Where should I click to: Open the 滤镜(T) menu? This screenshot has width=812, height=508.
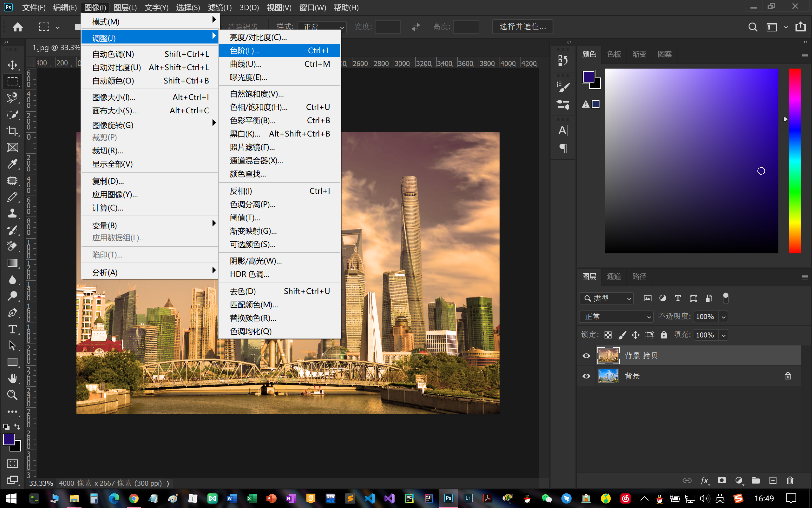(219, 7)
